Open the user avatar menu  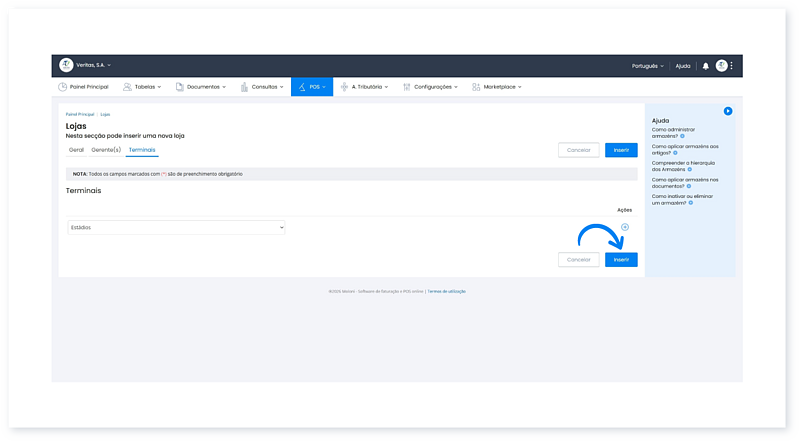click(x=721, y=66)
